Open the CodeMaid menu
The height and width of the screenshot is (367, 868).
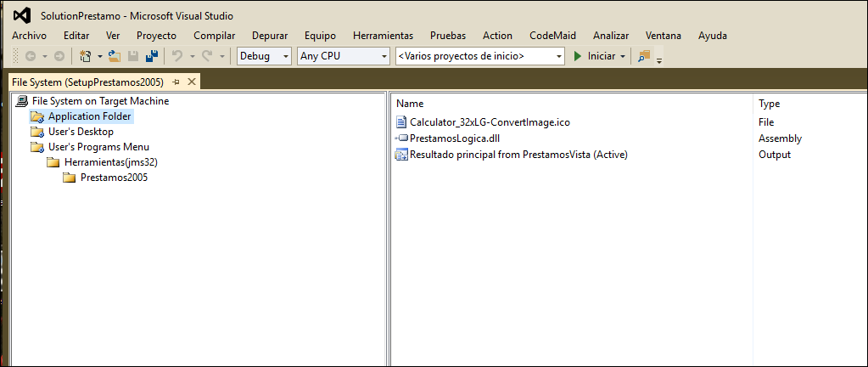(x=552, y=36)
